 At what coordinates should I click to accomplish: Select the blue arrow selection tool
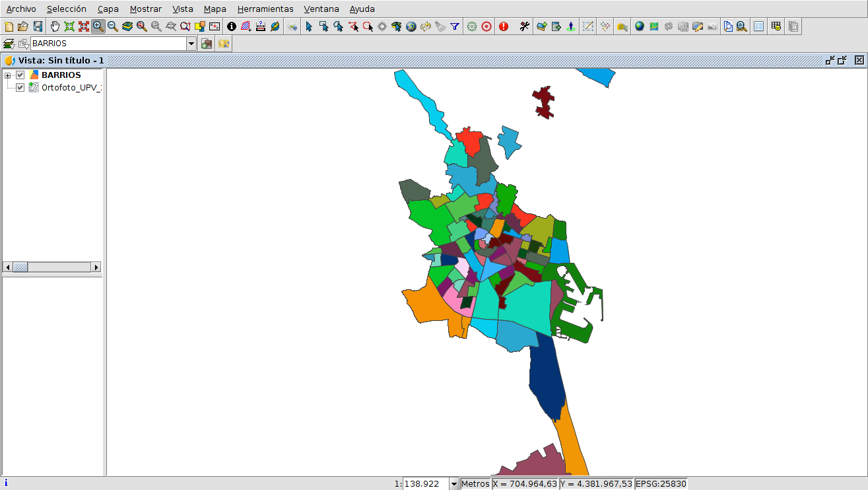pos(308,26)
